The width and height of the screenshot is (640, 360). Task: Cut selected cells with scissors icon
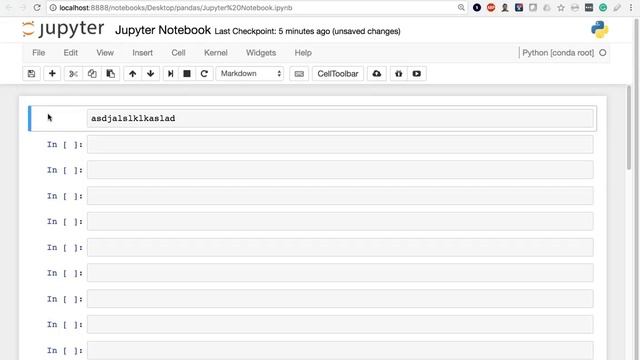click(x=73, y=74)
